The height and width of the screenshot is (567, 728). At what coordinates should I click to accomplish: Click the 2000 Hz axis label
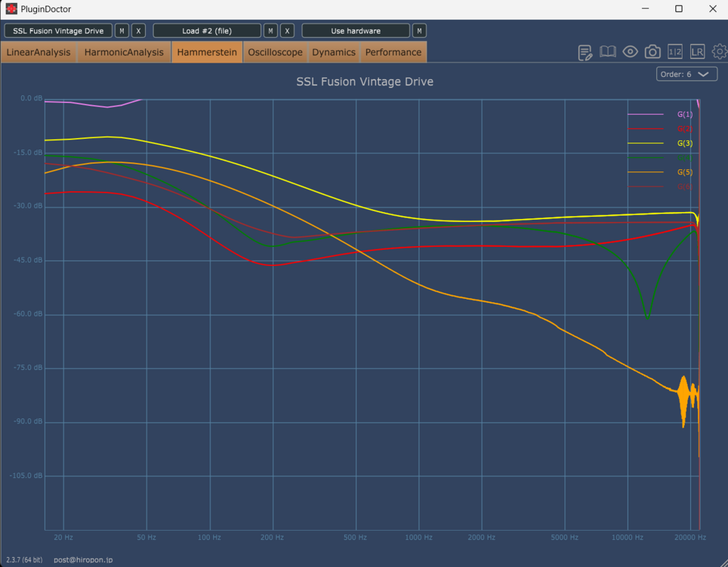pyautogui.click(x=481, y=537)
